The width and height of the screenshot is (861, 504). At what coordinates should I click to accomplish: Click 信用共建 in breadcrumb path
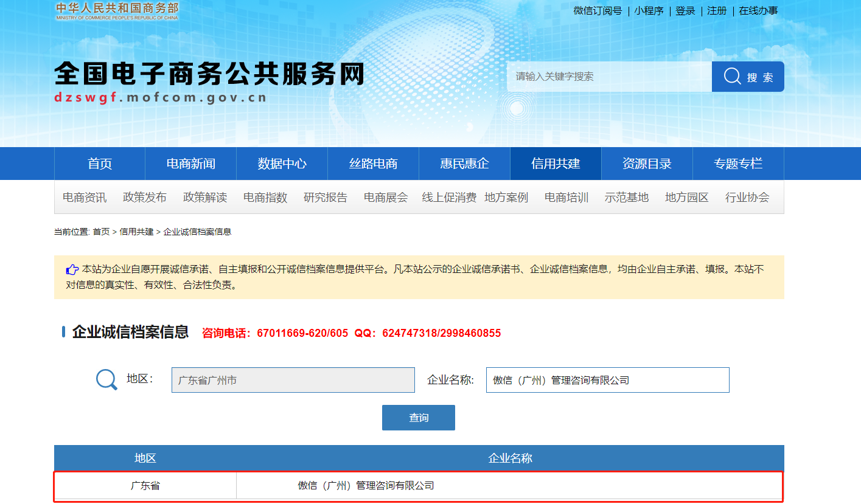[x=136, y=232]
